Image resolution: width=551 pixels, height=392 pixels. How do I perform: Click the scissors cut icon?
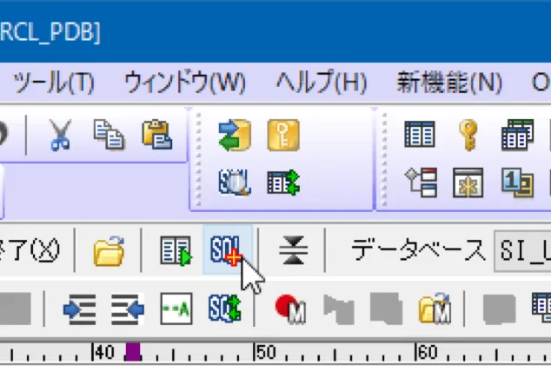tap(60, 135)
